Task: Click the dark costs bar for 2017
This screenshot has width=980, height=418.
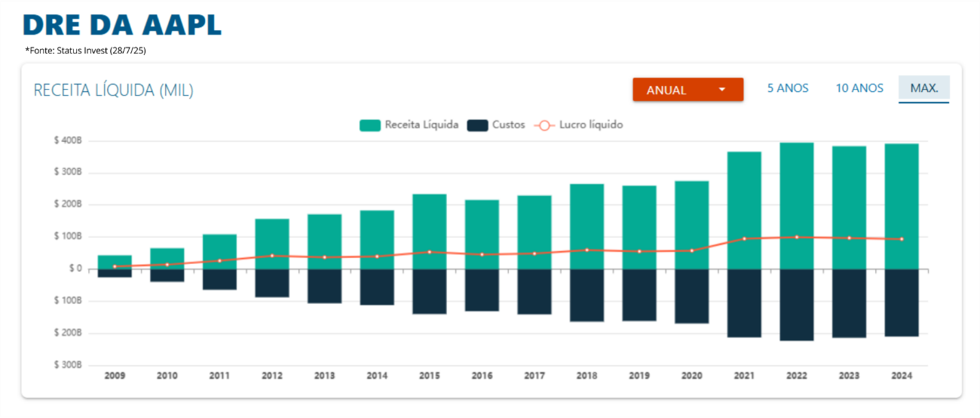Action: point(534,292)
